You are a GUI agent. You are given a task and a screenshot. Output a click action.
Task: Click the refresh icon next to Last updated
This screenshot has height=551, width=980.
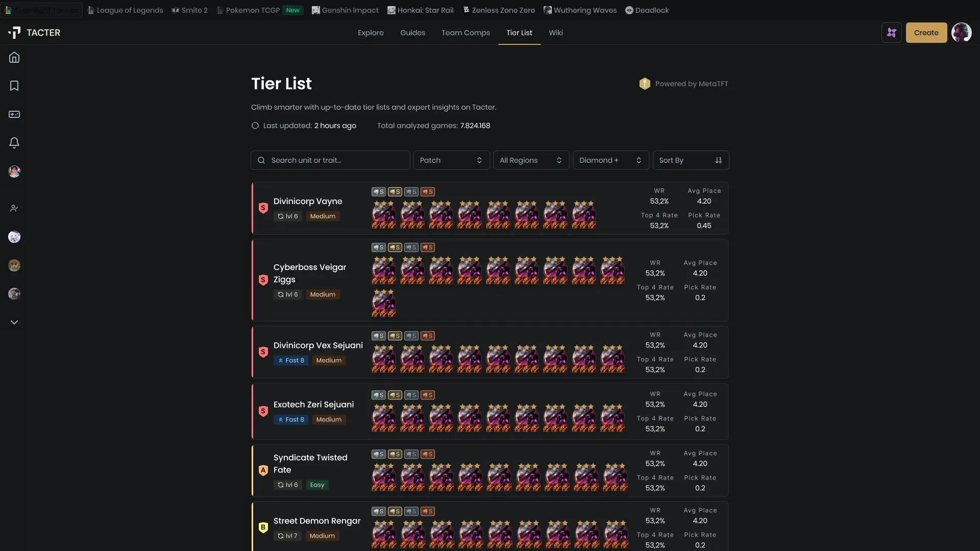[255, 126]
